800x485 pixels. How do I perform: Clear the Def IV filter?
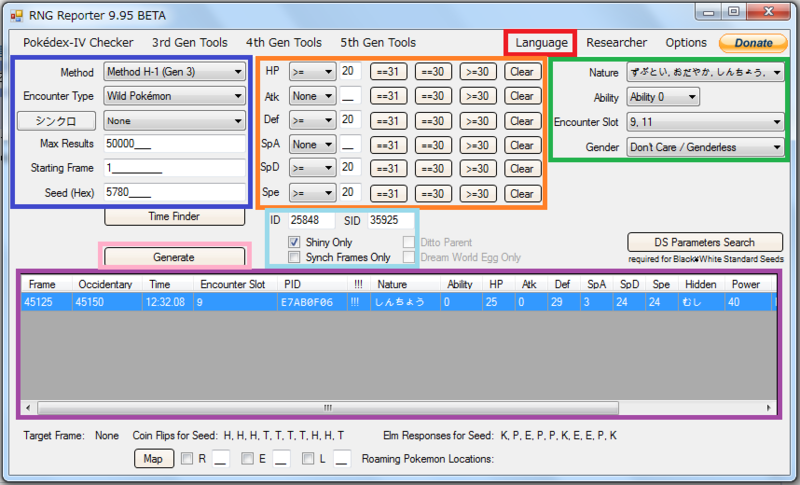[522, 121]
